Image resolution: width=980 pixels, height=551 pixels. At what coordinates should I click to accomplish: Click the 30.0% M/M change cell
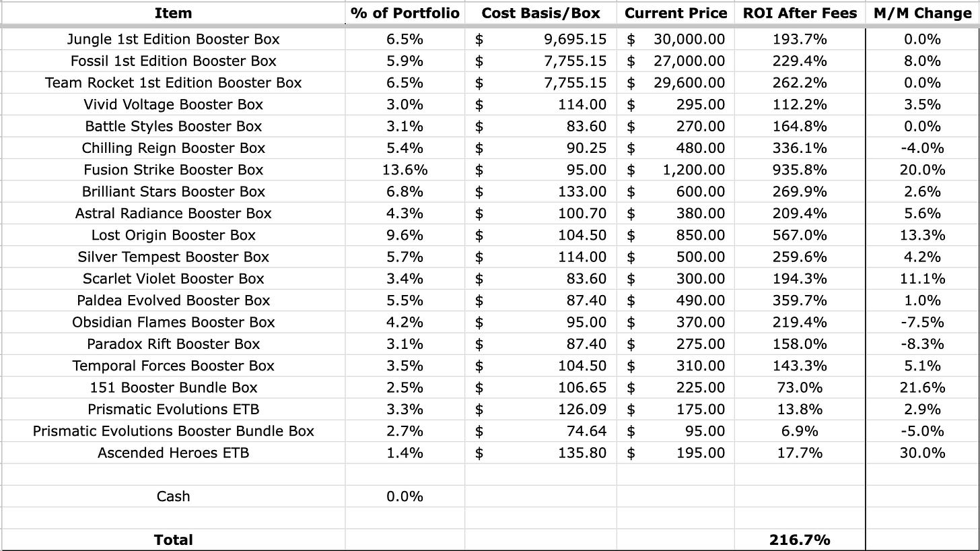[x=922, y=453]
